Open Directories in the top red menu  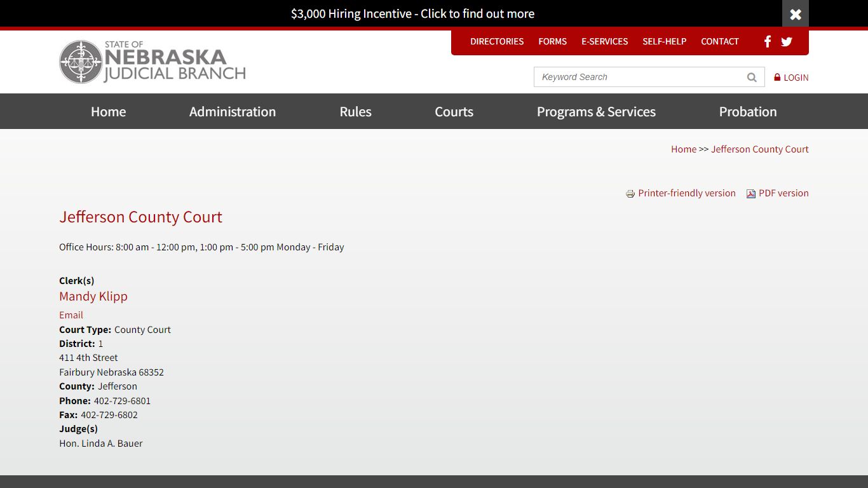[497, 41]
